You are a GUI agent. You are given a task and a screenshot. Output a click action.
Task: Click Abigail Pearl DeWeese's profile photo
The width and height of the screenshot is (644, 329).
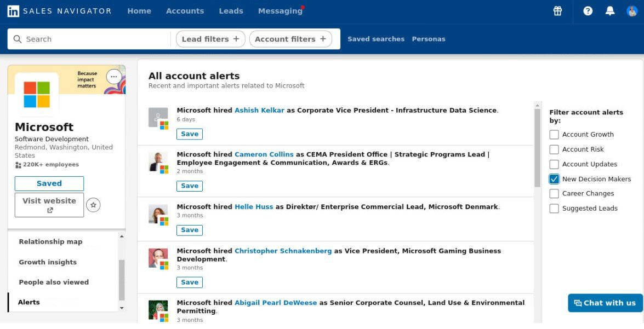coord(158,310)
